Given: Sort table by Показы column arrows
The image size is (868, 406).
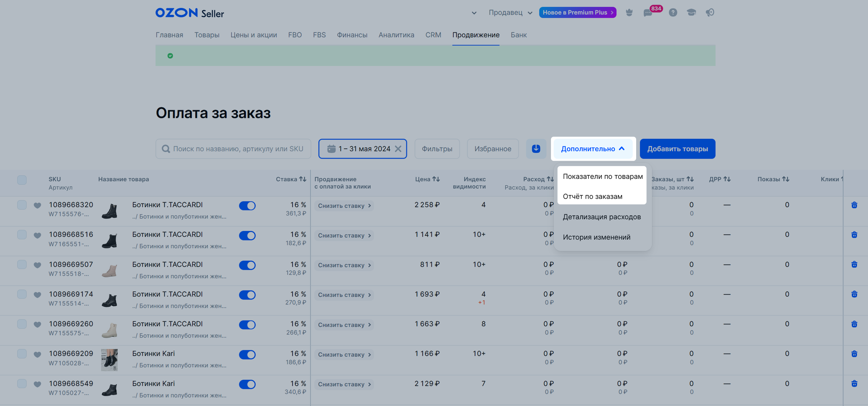Looking at the screenshot, I should [x=785, y=179].
